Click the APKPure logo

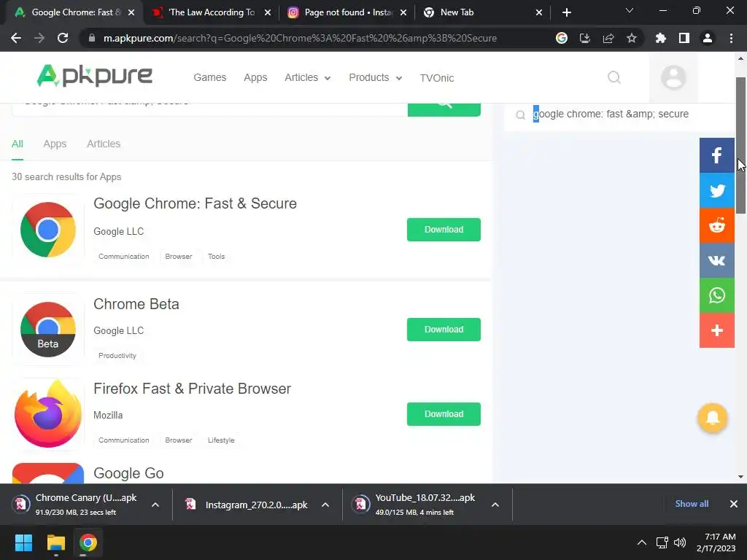pyautogui.click(x=94, y=76)
